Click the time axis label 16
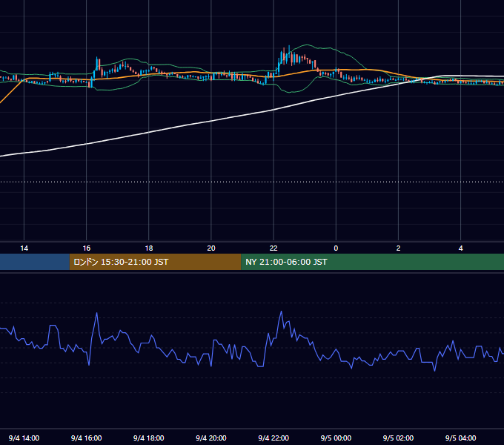This screenshot has width=504, height=445. pyautogui.click(x=87, y=248)
